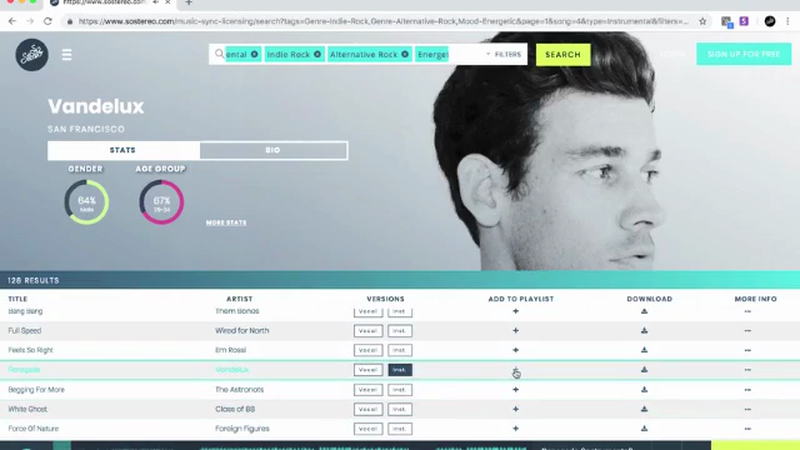Image resolution: width=800 pixels, height=450 pixels.
Task: Remove the Indie Rock search tag
Action: tap(317, 54)
